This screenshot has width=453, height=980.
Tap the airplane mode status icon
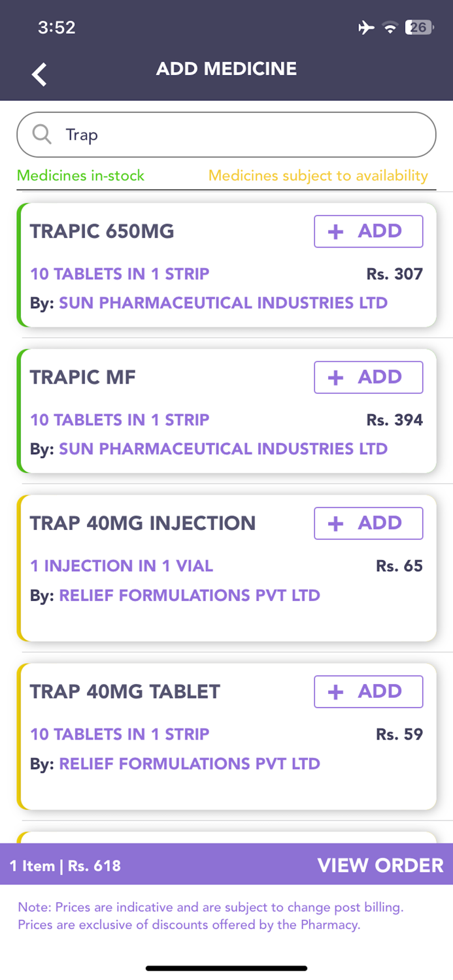click(366, 27)
